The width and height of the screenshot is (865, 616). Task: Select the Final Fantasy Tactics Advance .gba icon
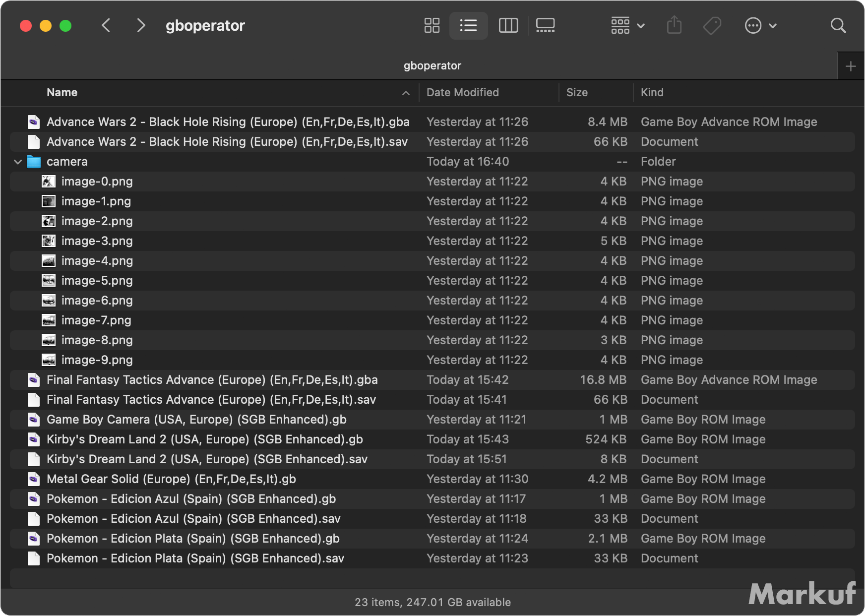(x=34, y=380)
